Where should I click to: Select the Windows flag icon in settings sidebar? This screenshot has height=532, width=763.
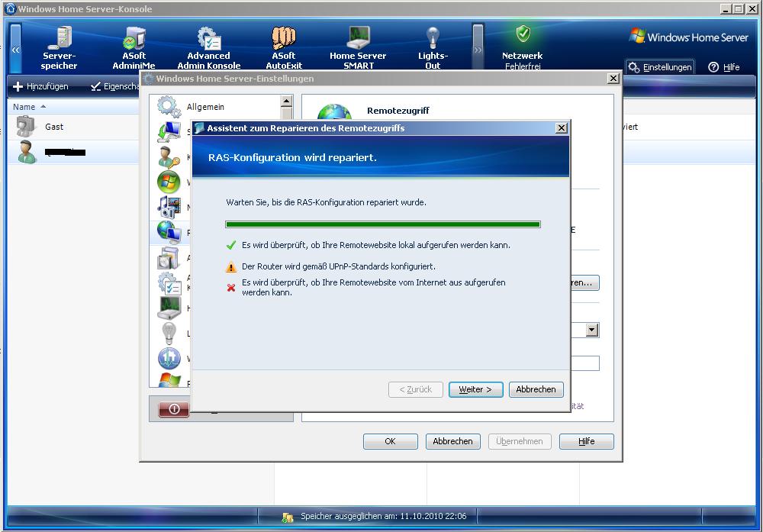(x=169, y=379)
